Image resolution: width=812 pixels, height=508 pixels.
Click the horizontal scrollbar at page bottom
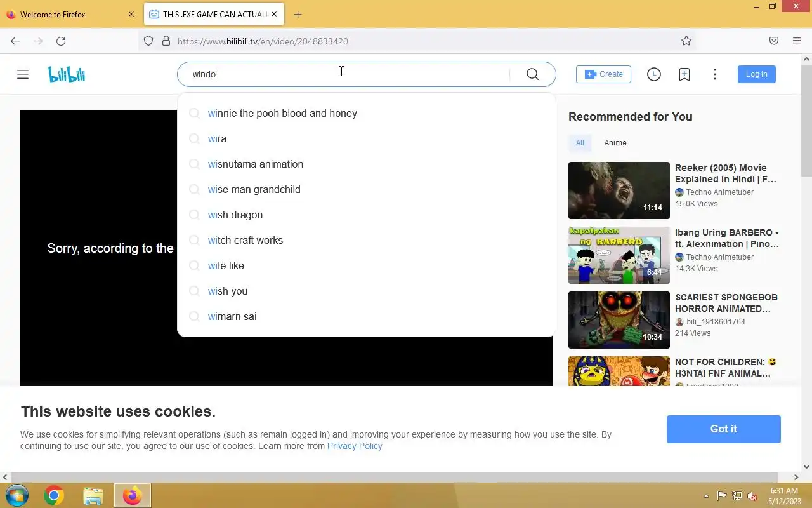(x=394, y=477)
